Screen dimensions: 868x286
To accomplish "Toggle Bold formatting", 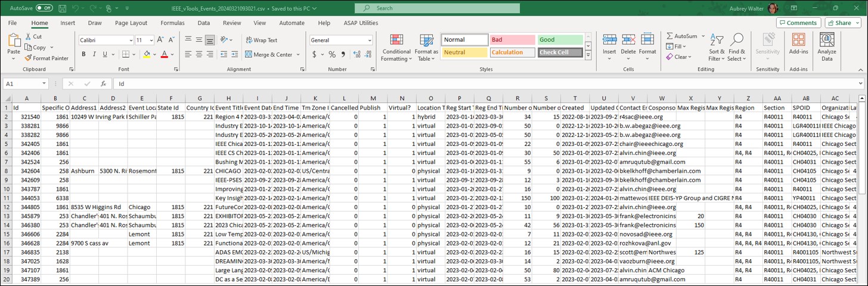I will (84, 54).
